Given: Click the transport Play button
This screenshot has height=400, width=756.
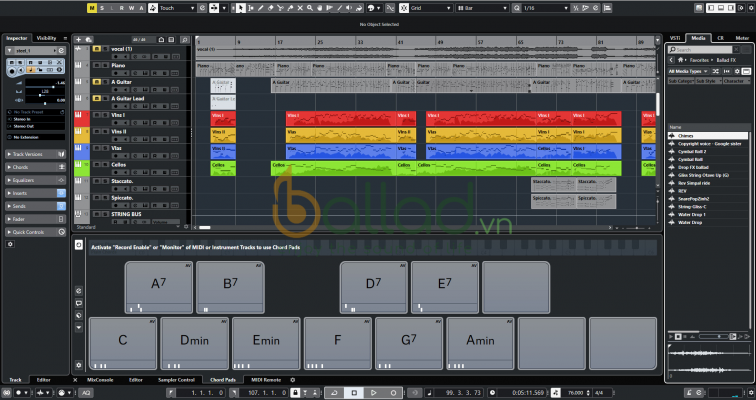Looking at the screenshot, I should pyautogui.click(x=374, y=393).
